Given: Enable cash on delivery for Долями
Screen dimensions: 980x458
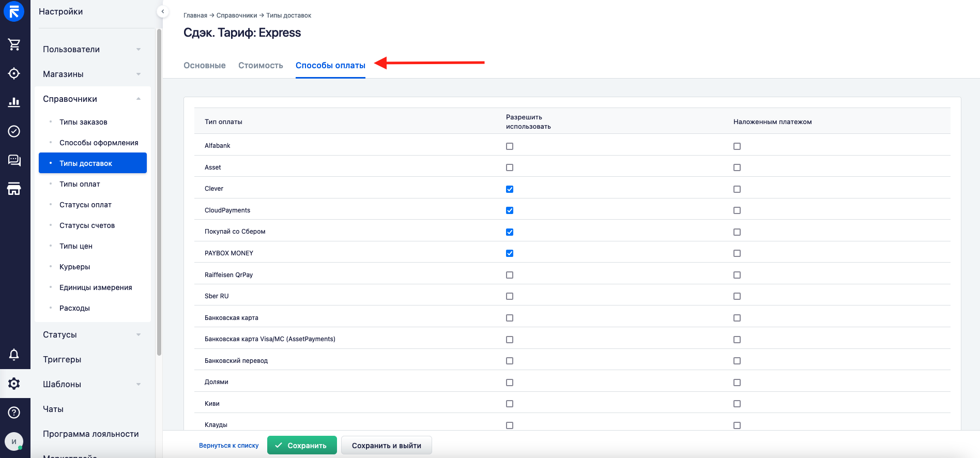Looking at the screenshot, I should pyautogui.click(x=737, y=383).
